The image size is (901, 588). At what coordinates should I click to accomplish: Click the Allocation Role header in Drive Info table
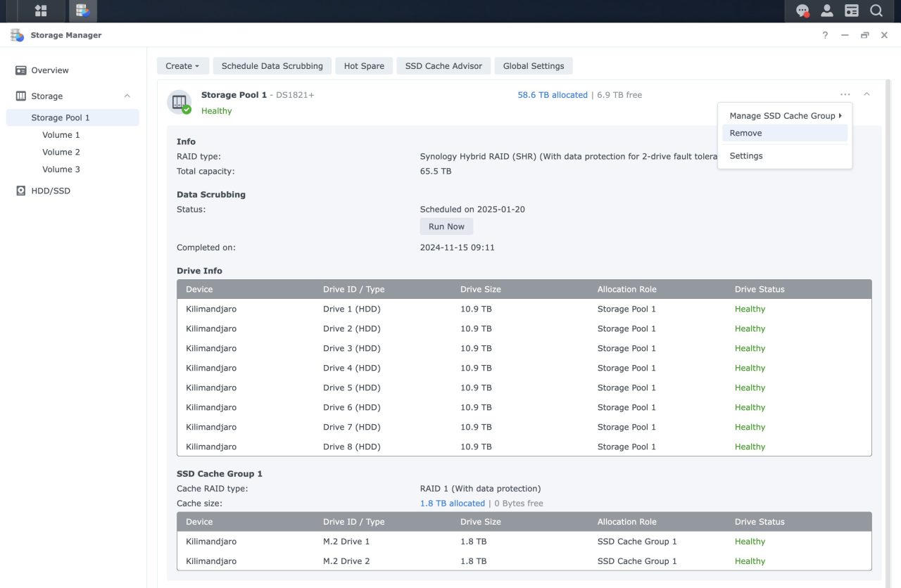626,289
